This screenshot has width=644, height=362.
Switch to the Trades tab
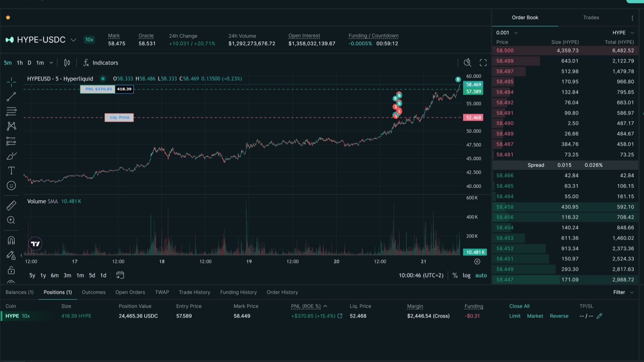coord(591,17)
